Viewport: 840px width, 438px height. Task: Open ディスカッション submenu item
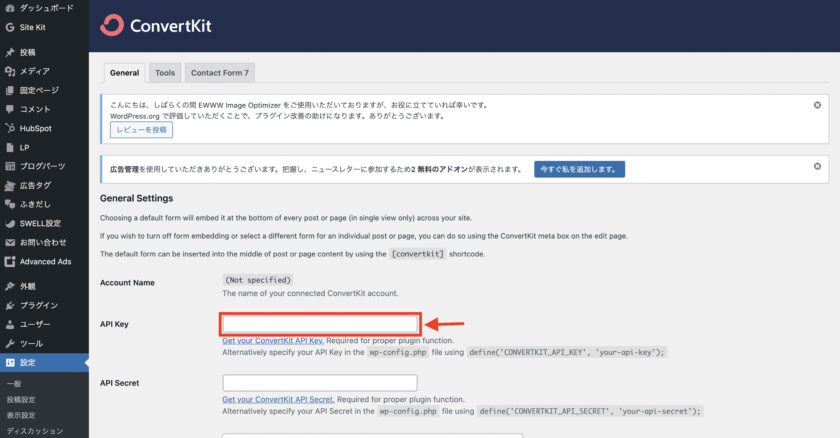pos(35,431)
